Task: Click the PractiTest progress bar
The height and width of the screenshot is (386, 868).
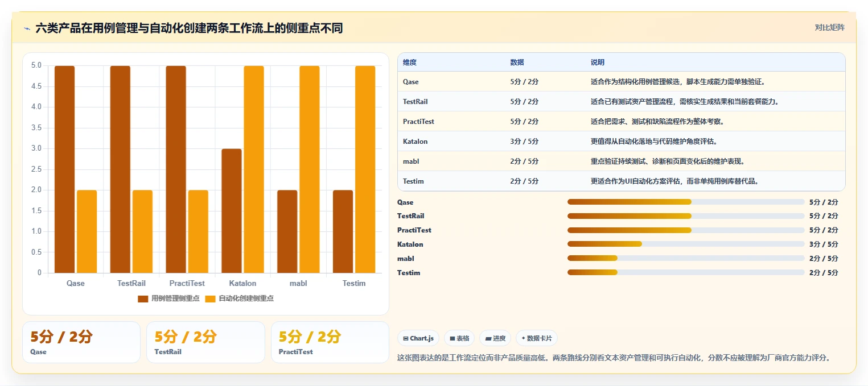Action: [x=686, y=230]
